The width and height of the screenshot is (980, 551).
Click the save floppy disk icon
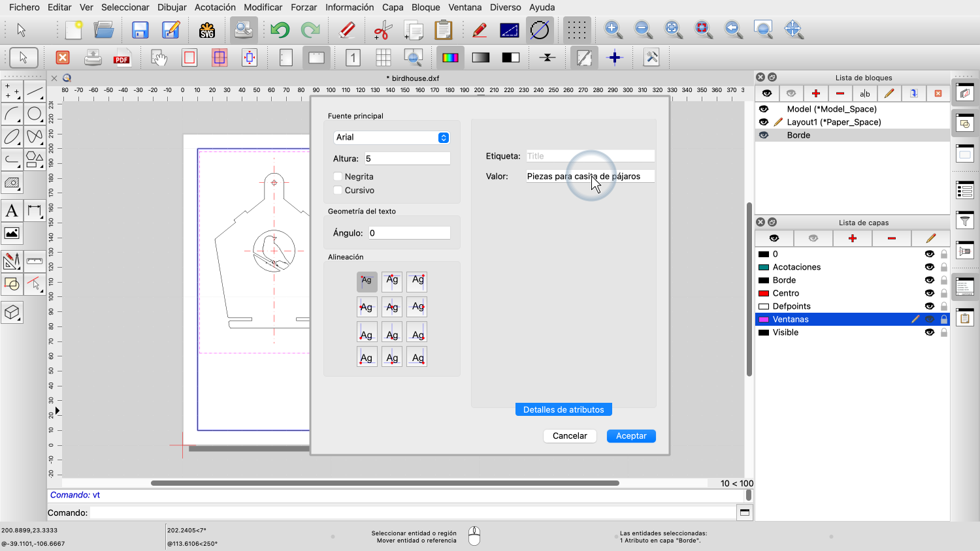140,30
